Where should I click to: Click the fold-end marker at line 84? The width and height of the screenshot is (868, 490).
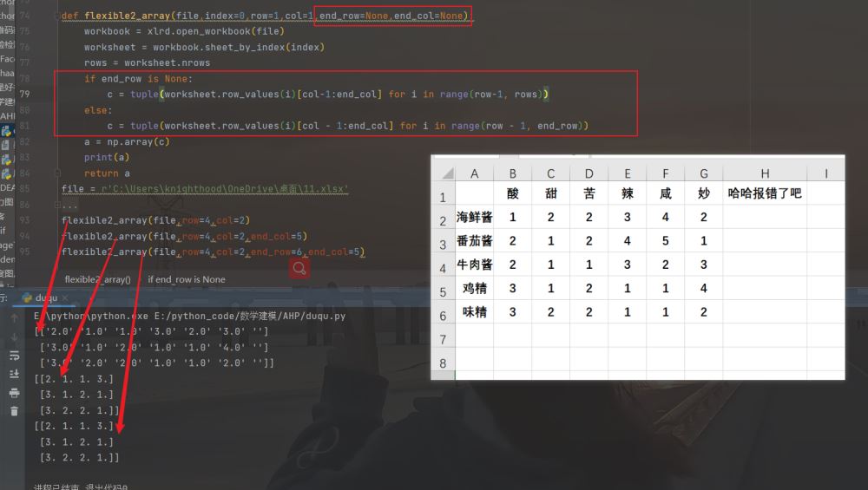(x=57, y=173)
